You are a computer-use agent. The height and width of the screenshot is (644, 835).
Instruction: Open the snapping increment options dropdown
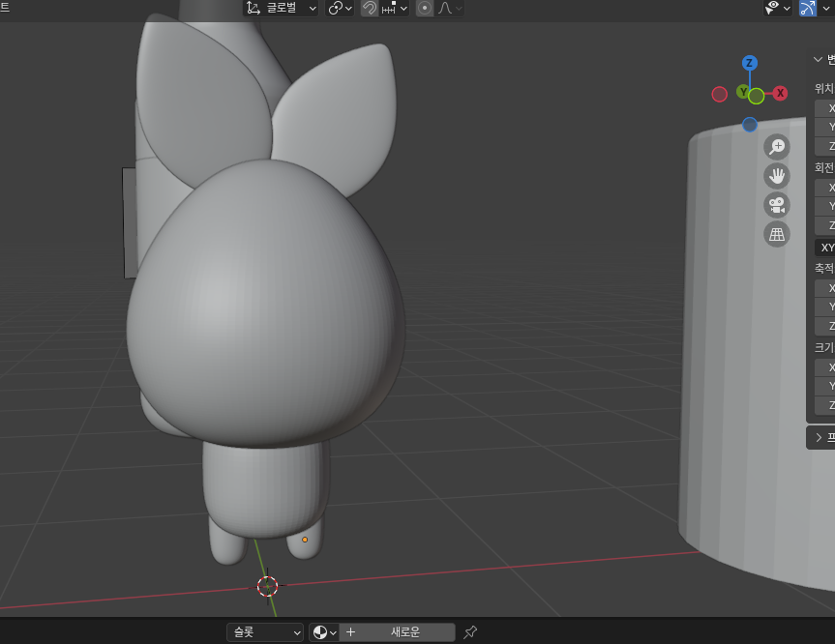coord(395,8)
